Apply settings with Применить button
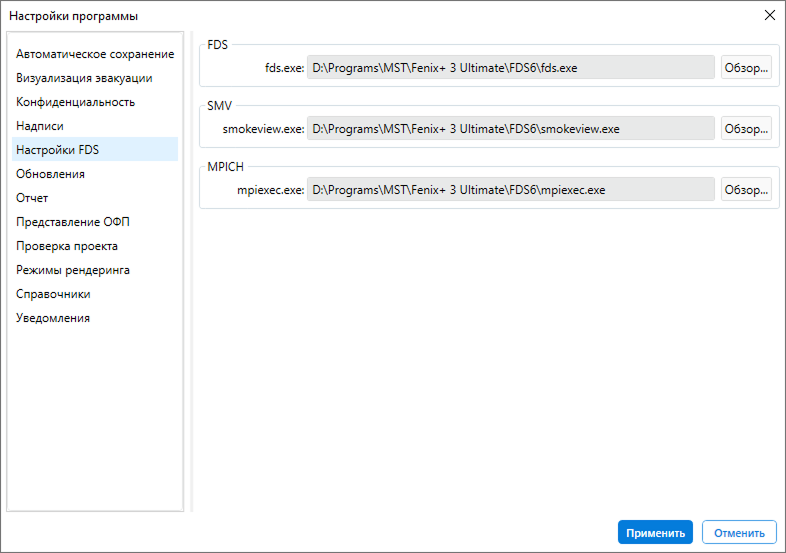Viewport: 786px width, 553px height. [655, 532]
